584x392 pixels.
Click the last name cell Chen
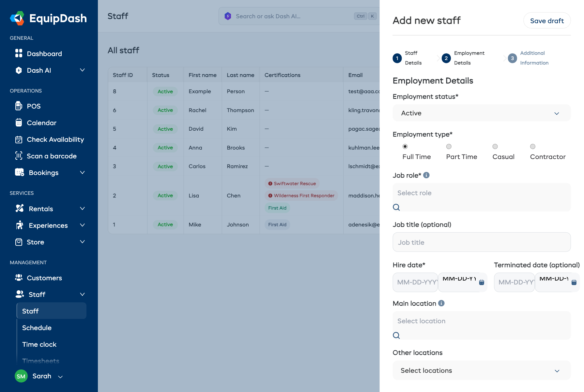[x=234, y=196]
